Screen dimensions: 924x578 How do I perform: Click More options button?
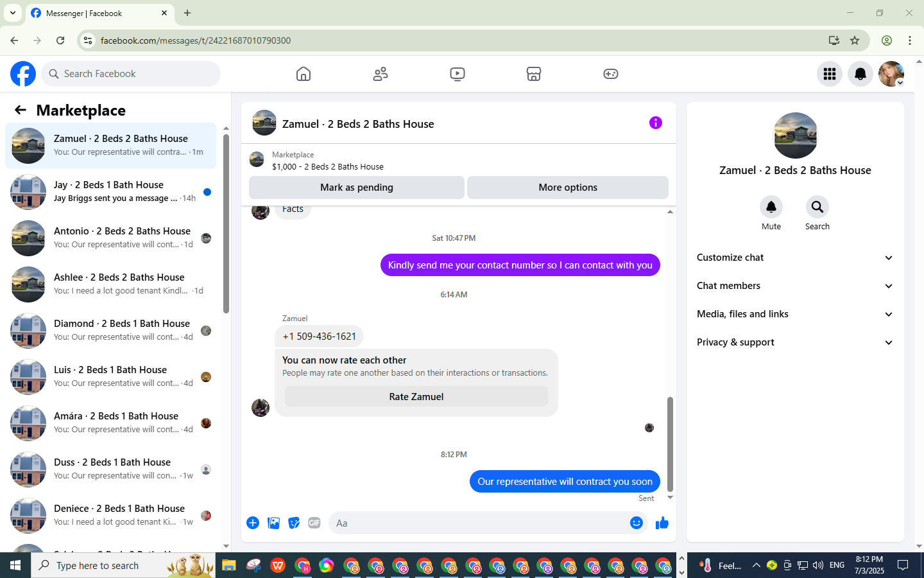point(568,188)
